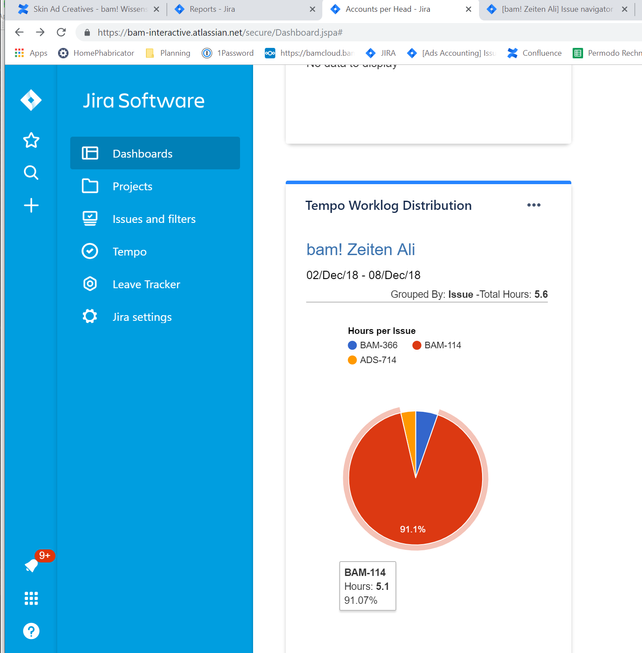
Task: Click the Hours per Issue legend title
Action: point(382,331)
